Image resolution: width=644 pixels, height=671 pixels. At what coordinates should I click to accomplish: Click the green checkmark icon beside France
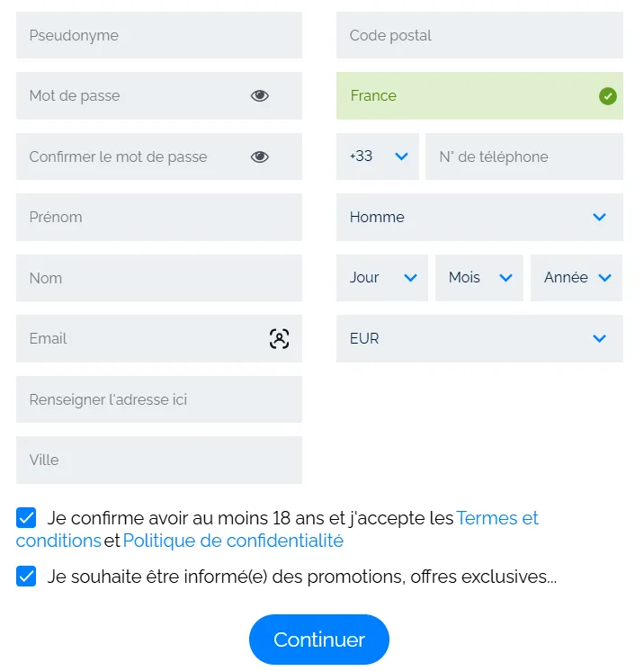tap(607, 96)
